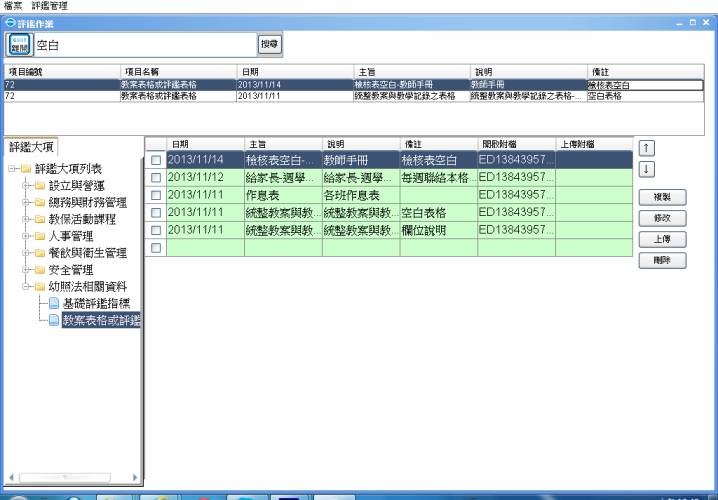Check the 2013/11/12 row checkbox

[x=155, y=177]
